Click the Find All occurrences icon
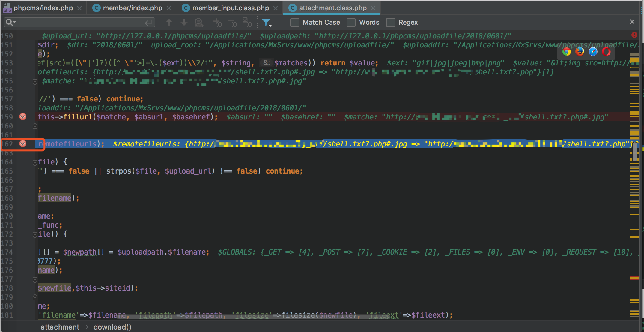 pos(199,22)
